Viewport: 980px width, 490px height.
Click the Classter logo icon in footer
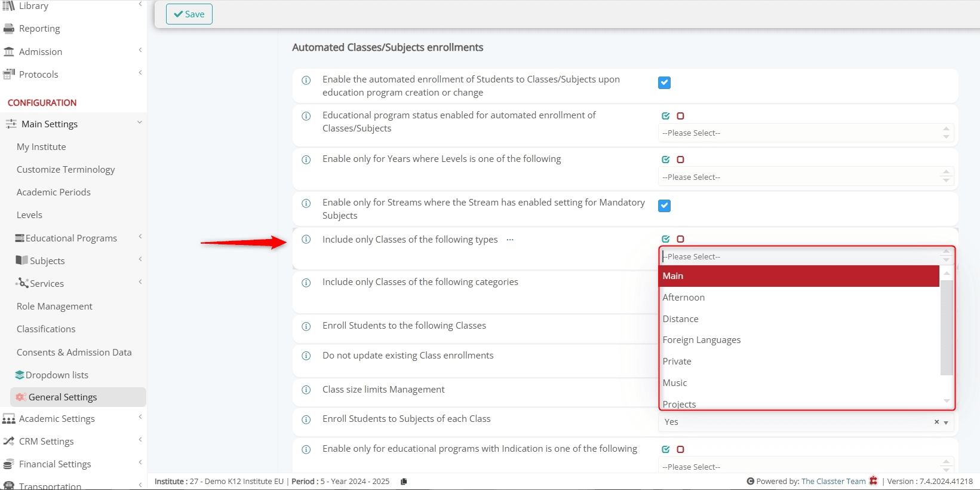[874, 481]
